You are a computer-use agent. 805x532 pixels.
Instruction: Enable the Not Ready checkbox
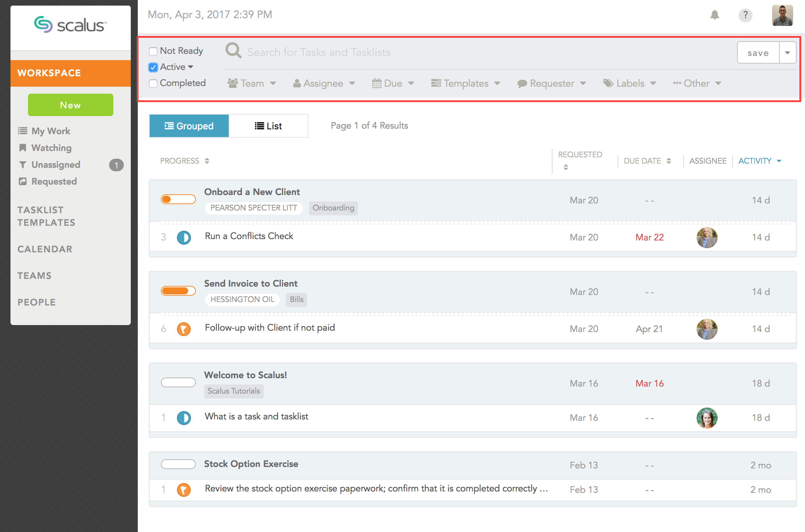(153, 51)
